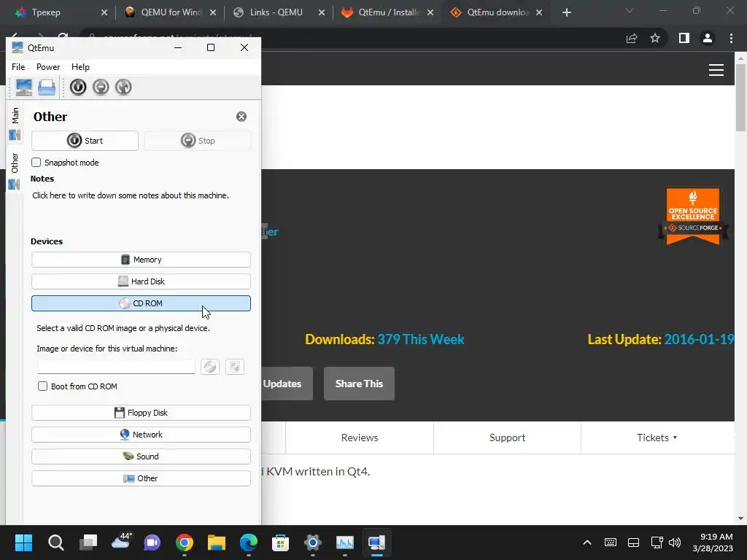Expand the Memory device section
This screenshot has width=747, height=560.
141,260
